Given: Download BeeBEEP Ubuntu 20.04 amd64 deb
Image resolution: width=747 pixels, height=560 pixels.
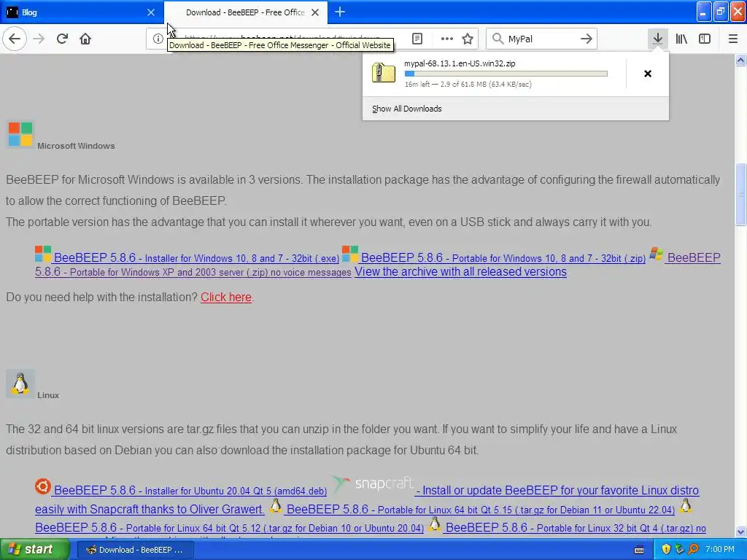Looking at the screenshot, I should (190, 491).
